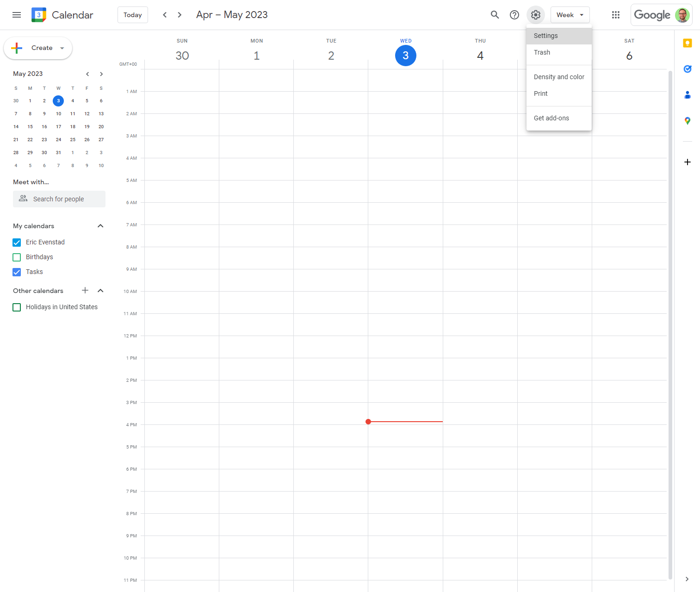Add other calendars plus icon
Screen dimensions: 700x592
pos(85,290)
